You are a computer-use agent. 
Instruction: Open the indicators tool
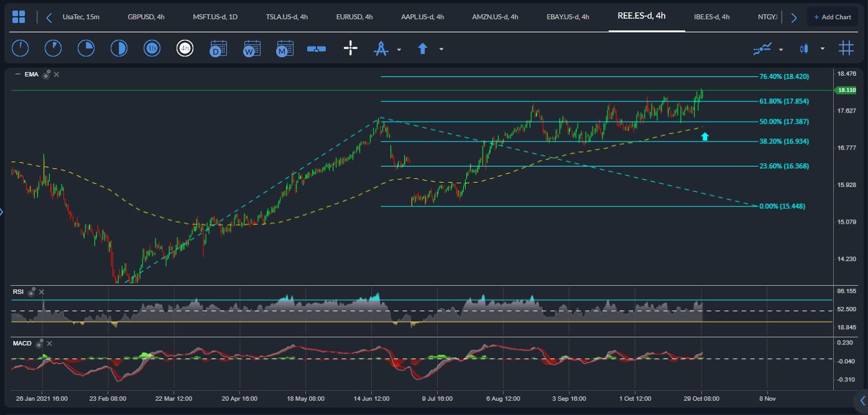[763, 48]
